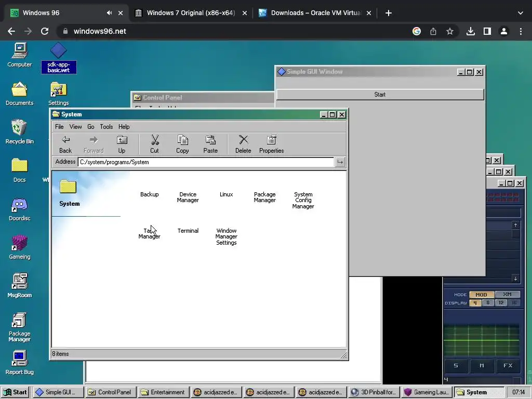Open the browser downloads icon

(x=470, y=31)
